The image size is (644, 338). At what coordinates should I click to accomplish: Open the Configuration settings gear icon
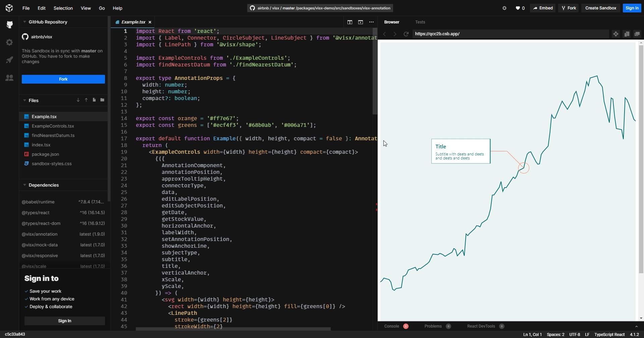point(9,42)
